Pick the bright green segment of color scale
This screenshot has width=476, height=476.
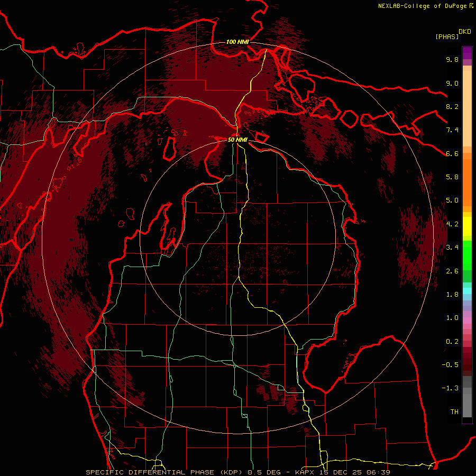(x=467, y=255)
